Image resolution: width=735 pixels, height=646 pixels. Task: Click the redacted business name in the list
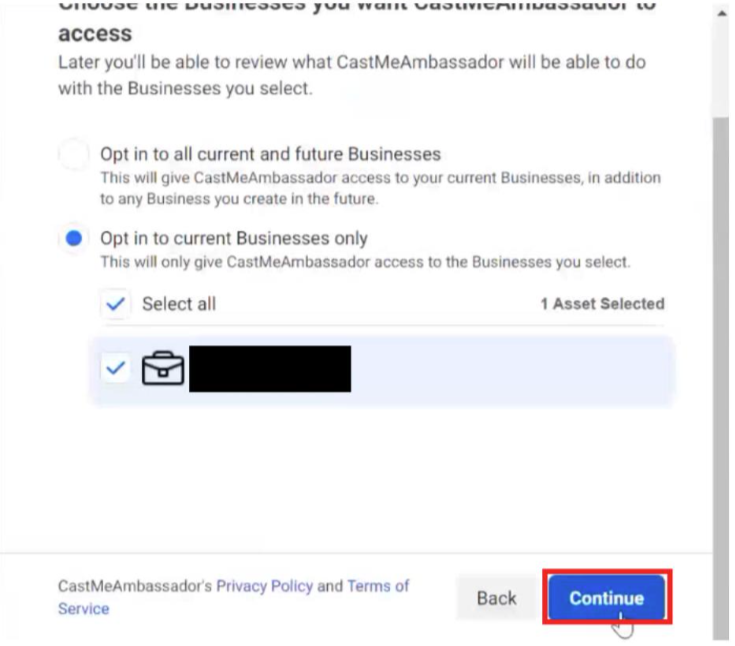pyautogui.click(x=270, y=369)
